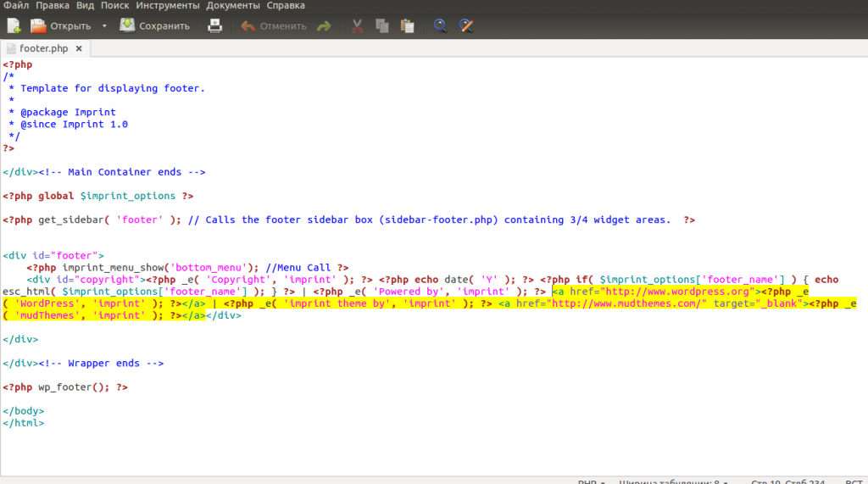Open search with the magnifier icon

(440, 26)
